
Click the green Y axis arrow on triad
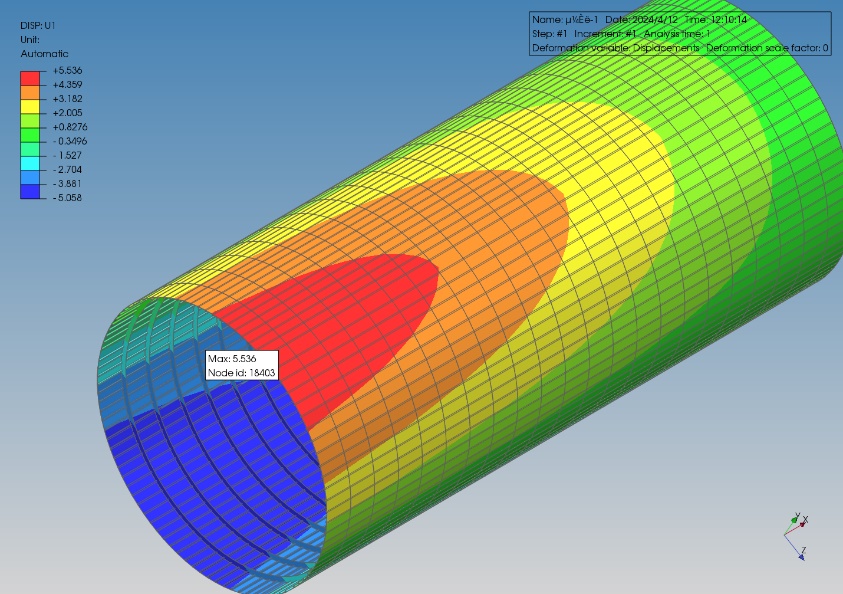click(794, 519)
